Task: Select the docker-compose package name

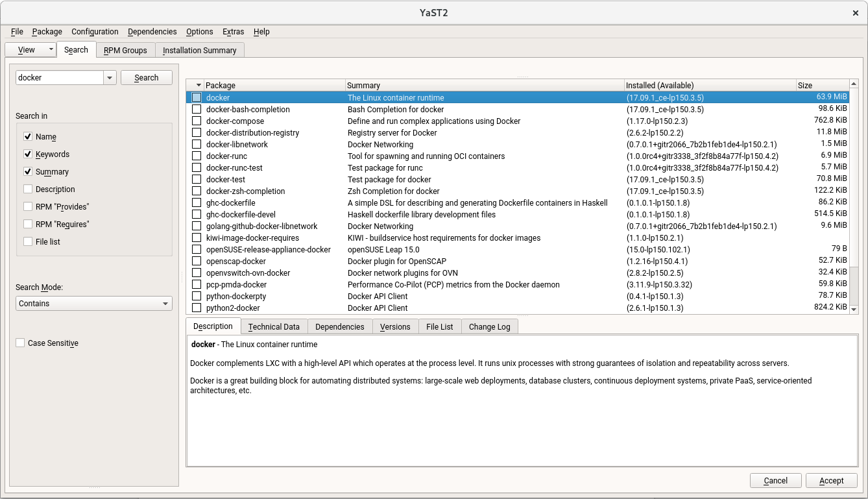Action: click(x=235, y=121)
